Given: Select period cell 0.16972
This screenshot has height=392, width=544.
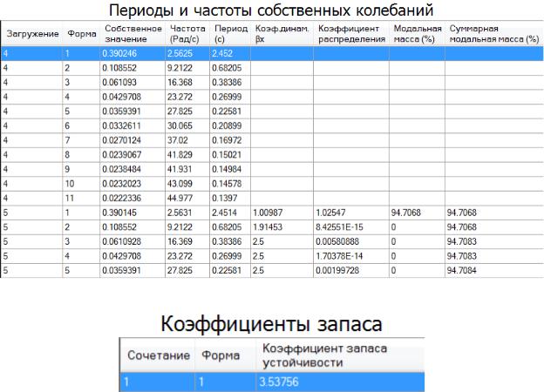Looking at the screenshot, I should point(230,140).
